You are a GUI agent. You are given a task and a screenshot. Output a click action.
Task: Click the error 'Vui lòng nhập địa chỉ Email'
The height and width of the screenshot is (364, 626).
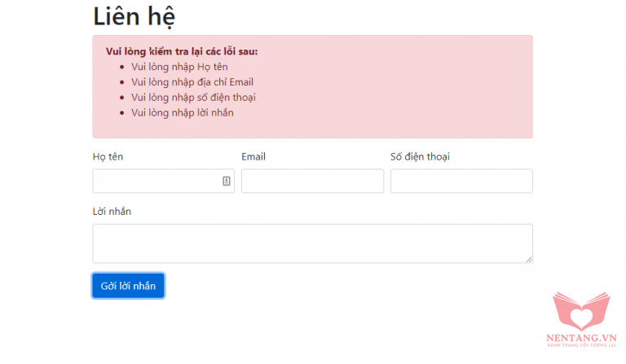coord(192,82)
